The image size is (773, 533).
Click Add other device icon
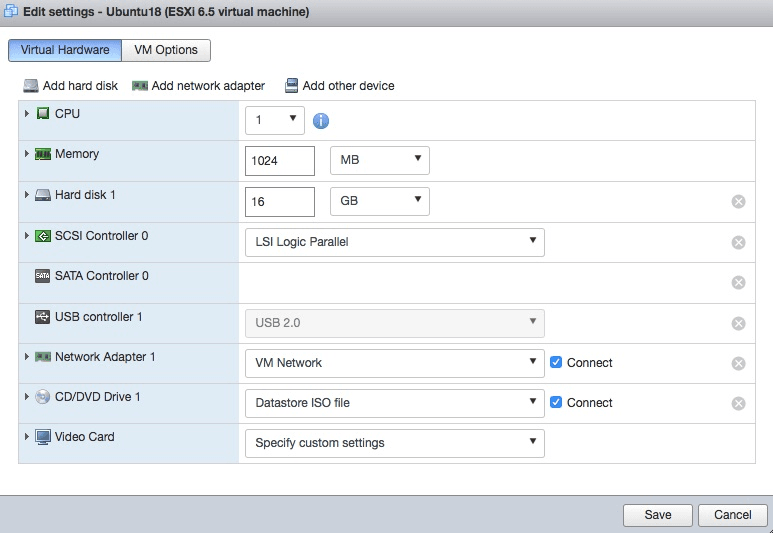coord(292,86)
